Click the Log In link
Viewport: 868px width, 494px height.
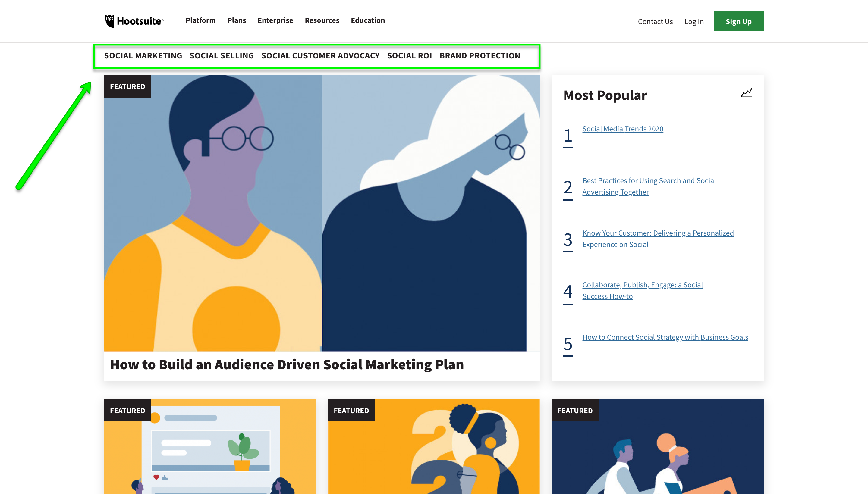tap(694, 21)
